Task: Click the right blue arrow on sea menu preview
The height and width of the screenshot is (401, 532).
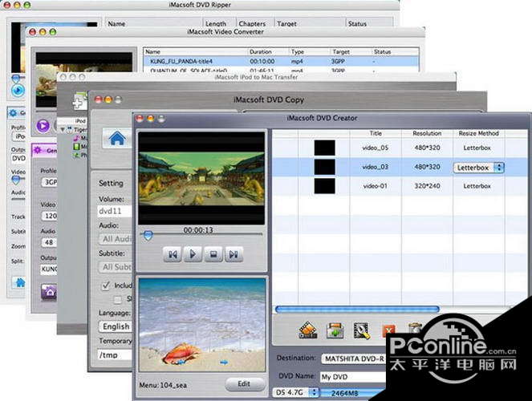Action: pyautogui.click(x=224, y=363)
